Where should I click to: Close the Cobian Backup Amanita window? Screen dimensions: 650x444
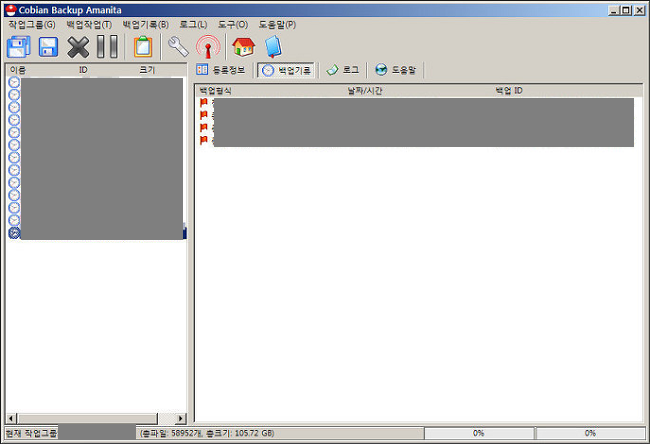point(640,10)
